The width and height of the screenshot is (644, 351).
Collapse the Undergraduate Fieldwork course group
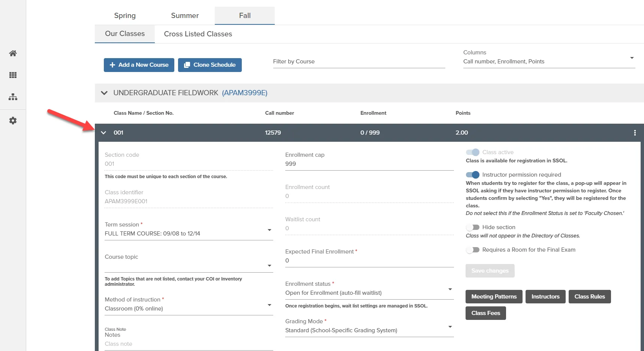click(104, 93)
